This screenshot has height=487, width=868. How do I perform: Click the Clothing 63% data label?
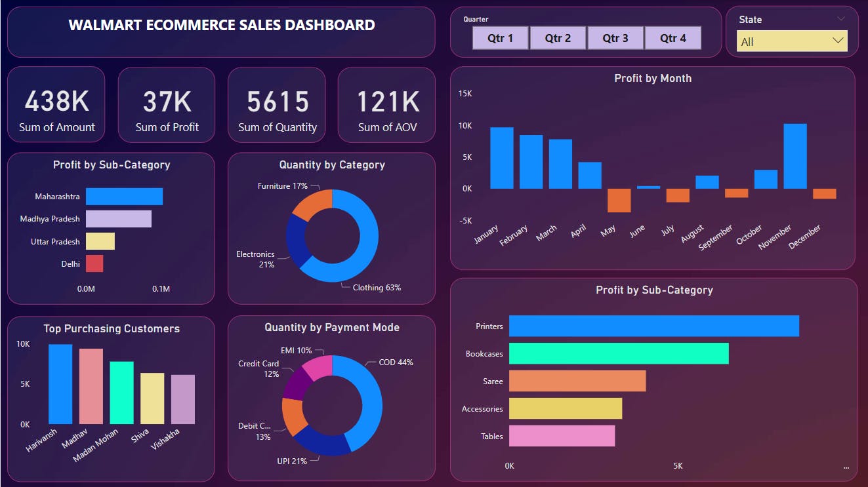[x=377, y=288]
